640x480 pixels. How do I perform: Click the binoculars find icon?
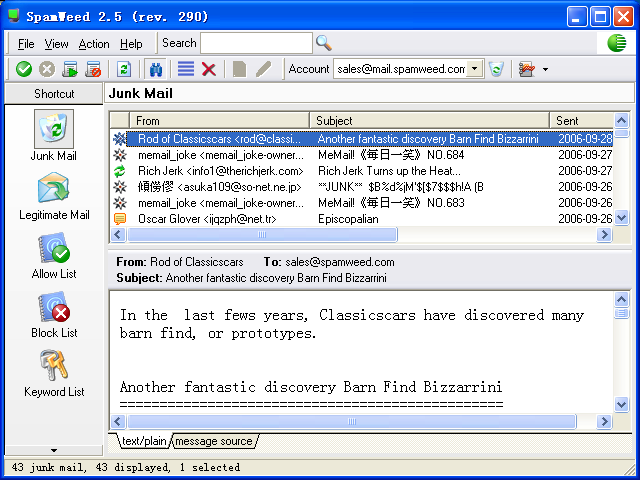coord(156,69)
